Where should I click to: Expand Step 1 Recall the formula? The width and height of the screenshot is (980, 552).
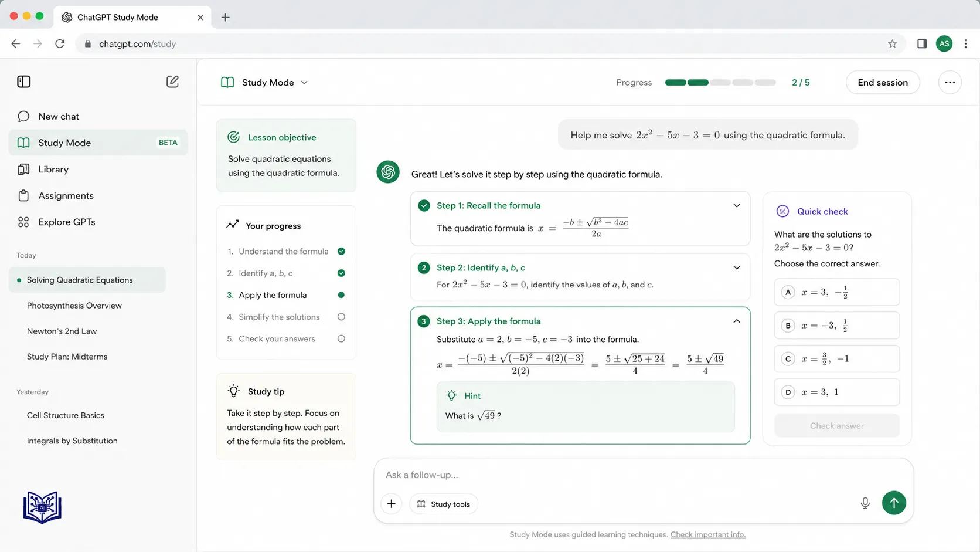coord(737,205)
